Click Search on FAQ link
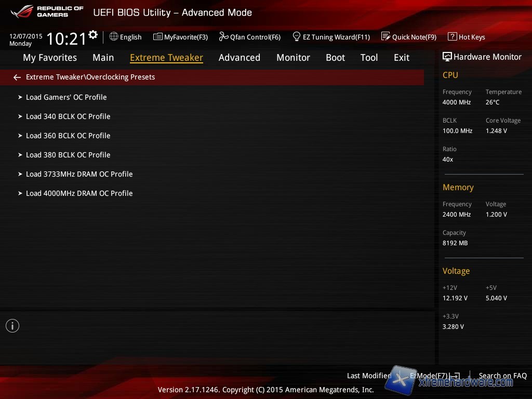This screenshot has height=399, width=532. click(x=502, y=376)
